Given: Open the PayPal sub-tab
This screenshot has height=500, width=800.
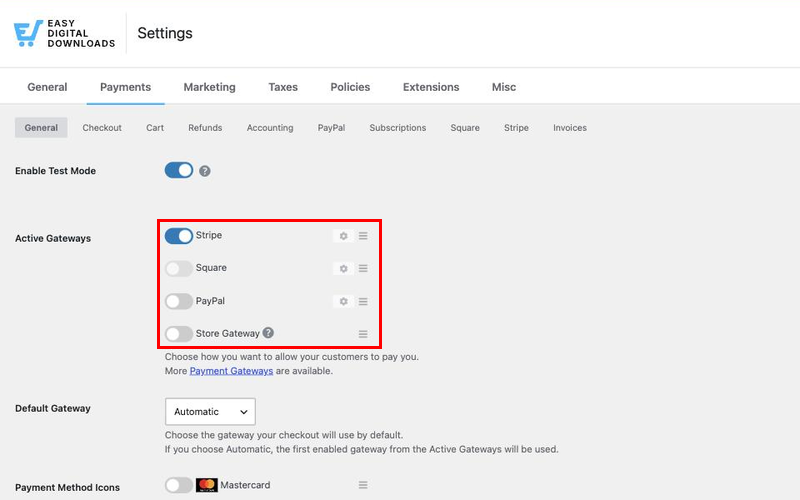Looking at the screenshot, I should tap(331, 128).
